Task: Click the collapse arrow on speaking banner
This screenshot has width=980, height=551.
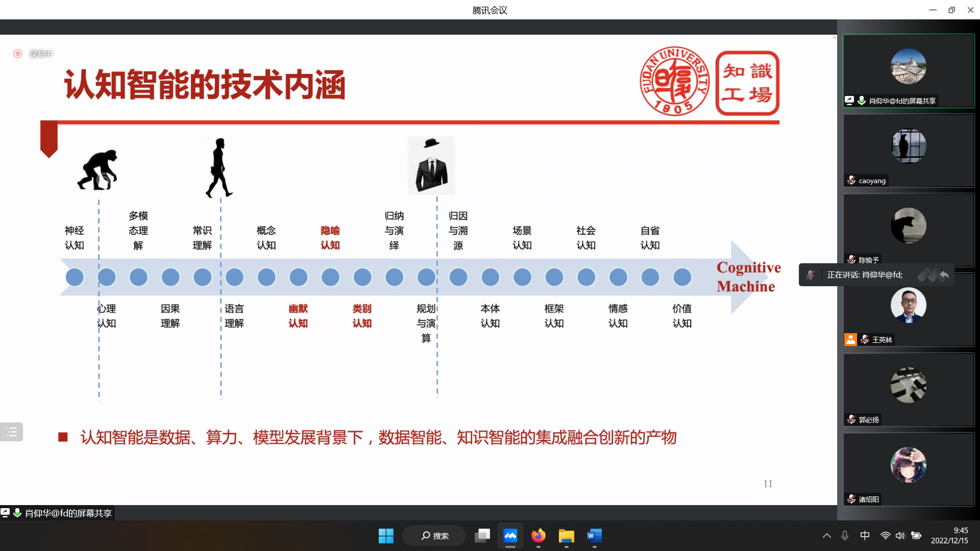Action: coord(944,275)
